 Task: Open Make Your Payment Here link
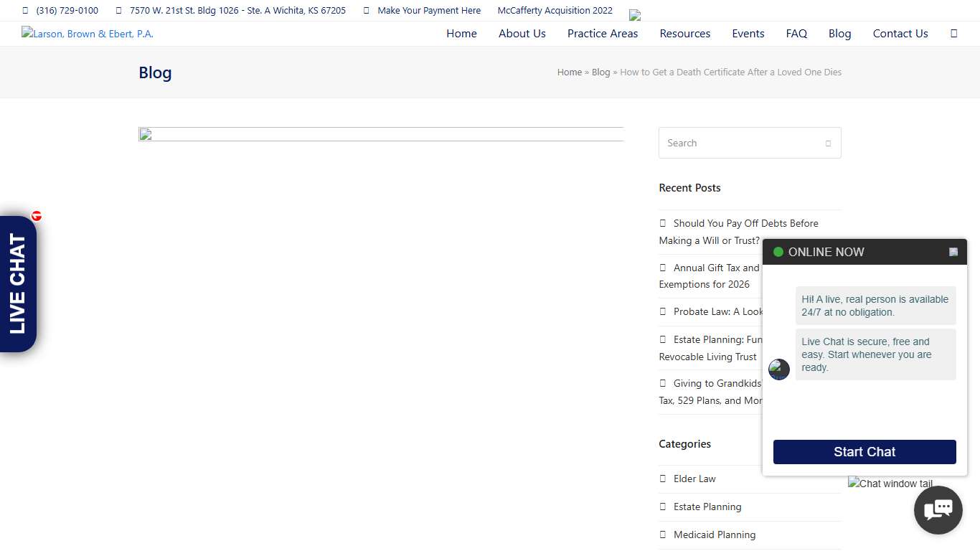[429, 11]
